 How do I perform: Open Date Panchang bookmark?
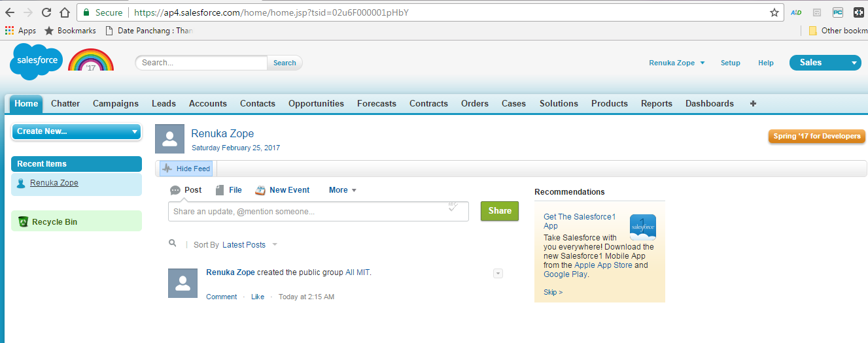pos(149,31)
